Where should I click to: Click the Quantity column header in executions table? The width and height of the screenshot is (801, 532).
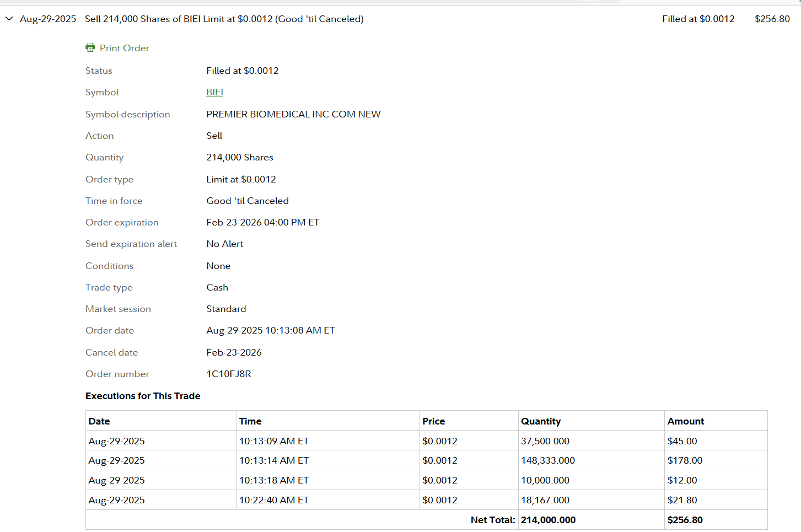(x=541, y=421)
